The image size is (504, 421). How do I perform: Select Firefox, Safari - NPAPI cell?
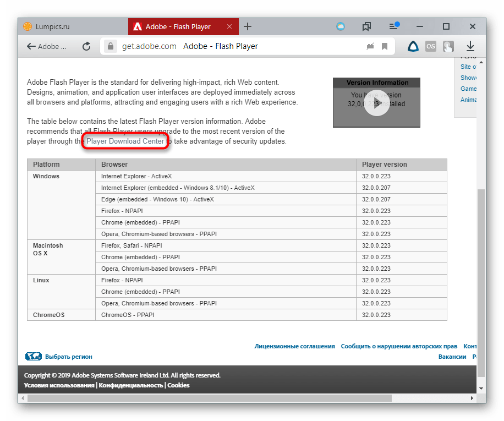click(x=226, y=245)
